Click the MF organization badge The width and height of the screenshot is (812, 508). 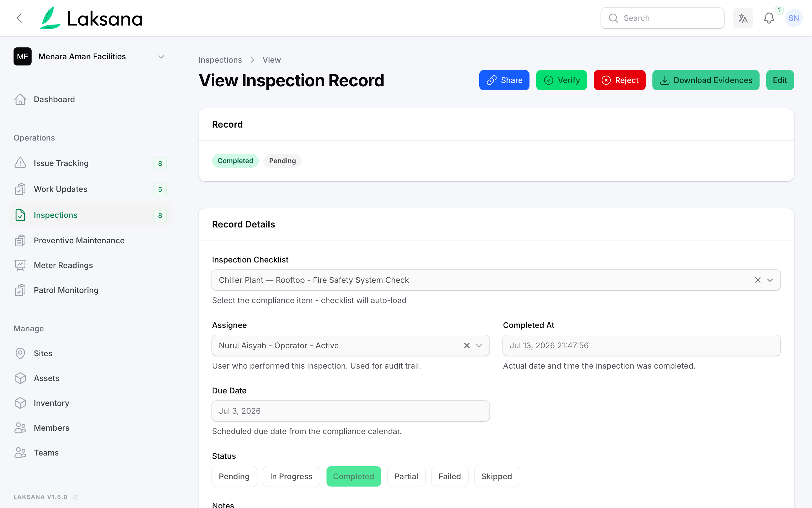23,56
